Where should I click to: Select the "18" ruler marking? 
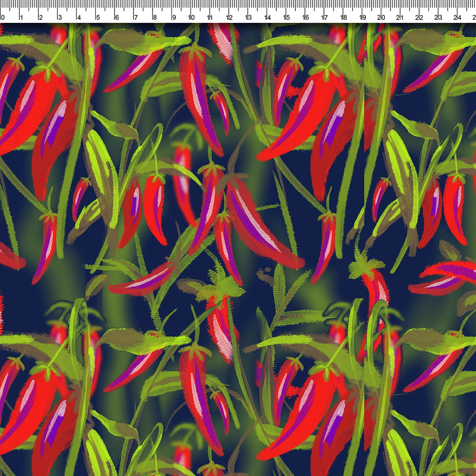coord(344,17)
